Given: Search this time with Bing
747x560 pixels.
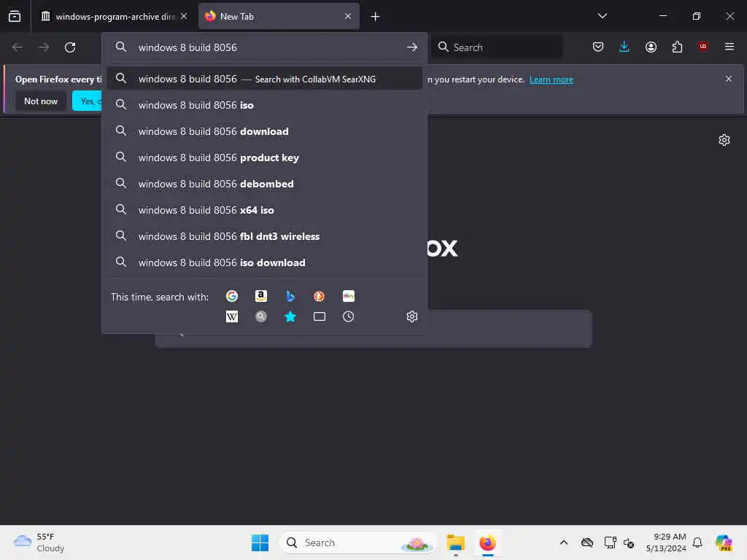Looking at the screenshot, I should coord(290,296).
